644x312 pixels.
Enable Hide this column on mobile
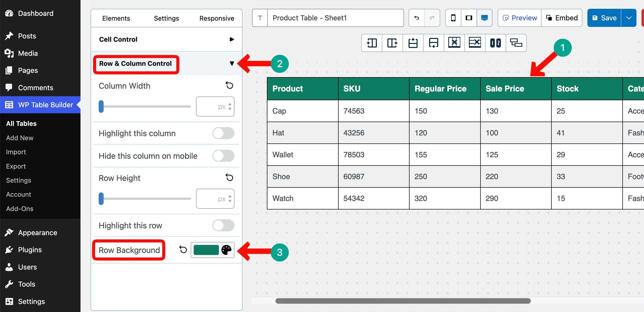click(x=223, y=156)
